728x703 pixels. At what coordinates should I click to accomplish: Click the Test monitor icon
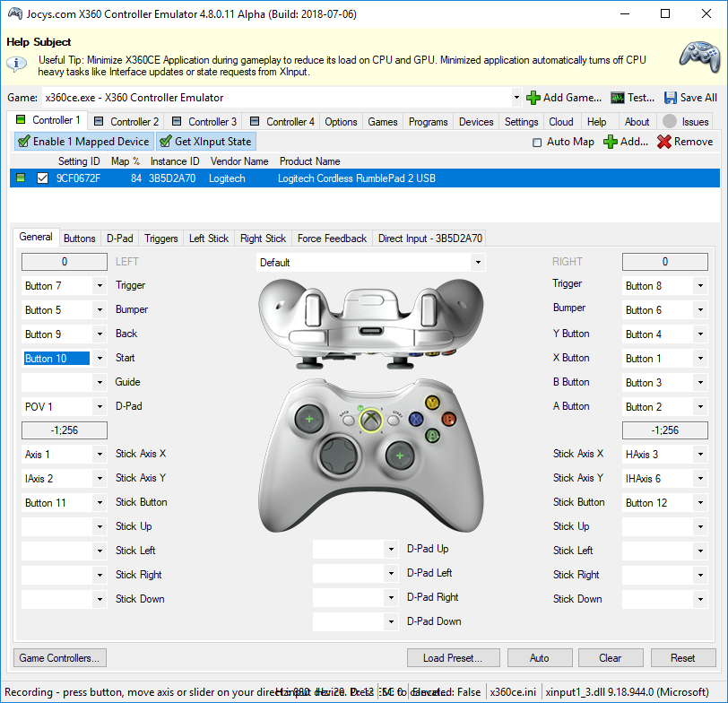coord(618,98)
